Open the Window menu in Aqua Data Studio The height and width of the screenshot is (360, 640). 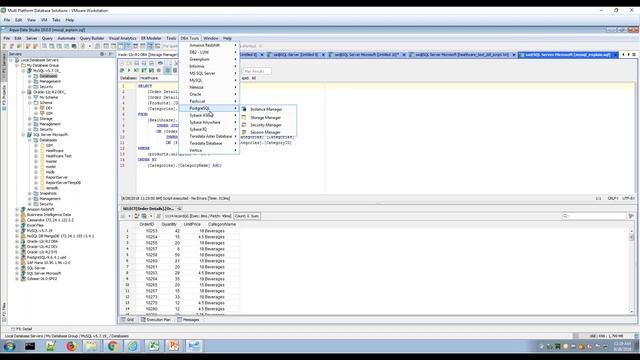pos(211,38)
